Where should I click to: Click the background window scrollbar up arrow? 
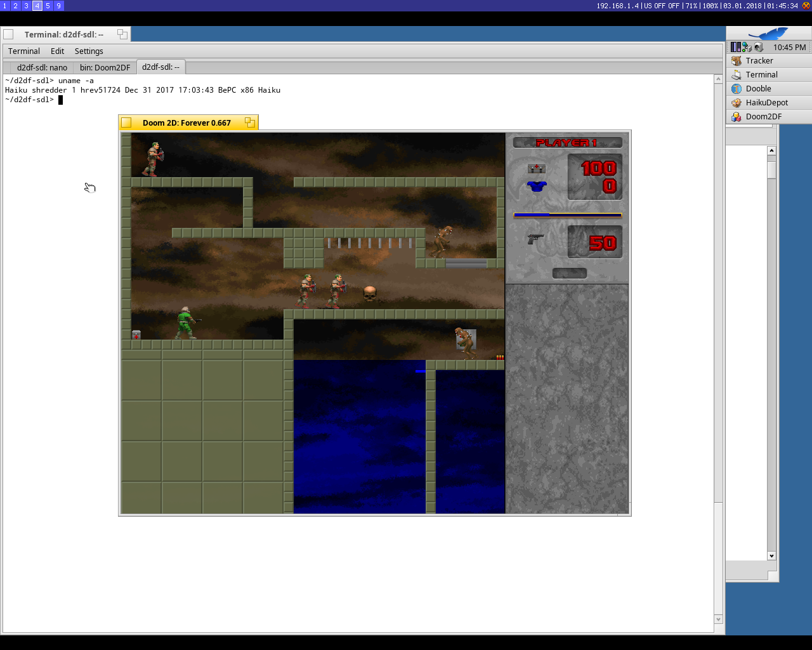coord(771,150)
